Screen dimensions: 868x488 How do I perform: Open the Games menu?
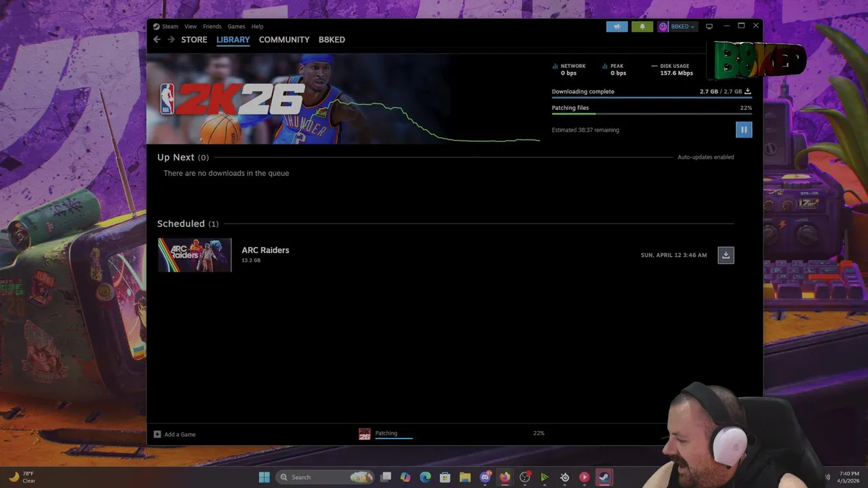236,26
